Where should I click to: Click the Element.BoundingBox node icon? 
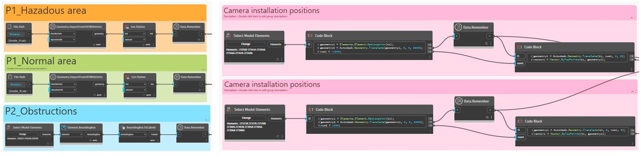(64, 128)
